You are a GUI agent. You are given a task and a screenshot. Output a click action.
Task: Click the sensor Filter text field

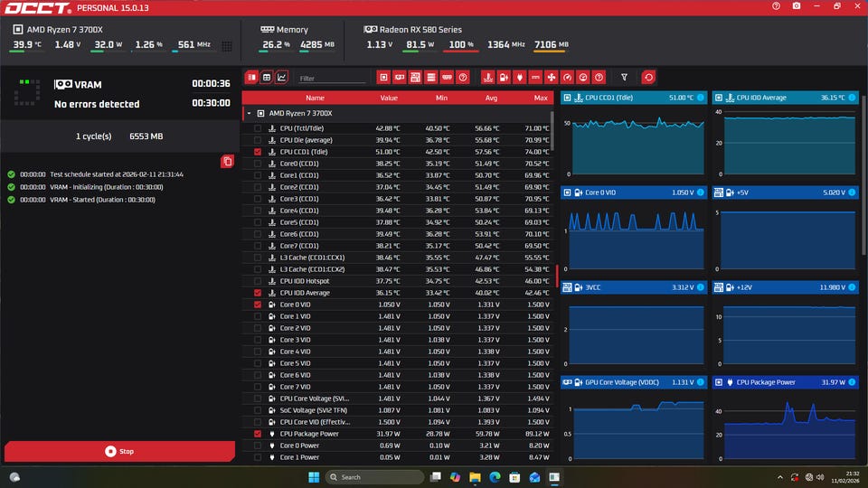point(332,79)
